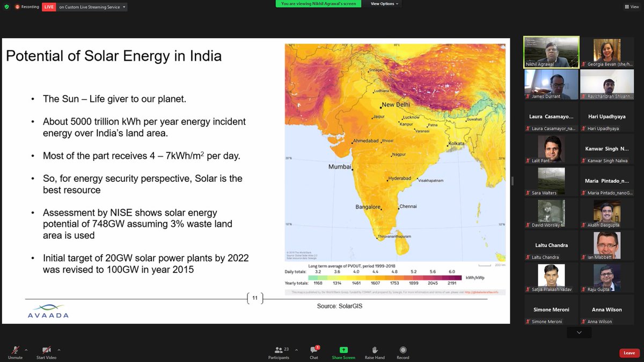Select Simone Meroni's participant tile
This screenshot has height=362, width=644.
(x=552, y=309)
